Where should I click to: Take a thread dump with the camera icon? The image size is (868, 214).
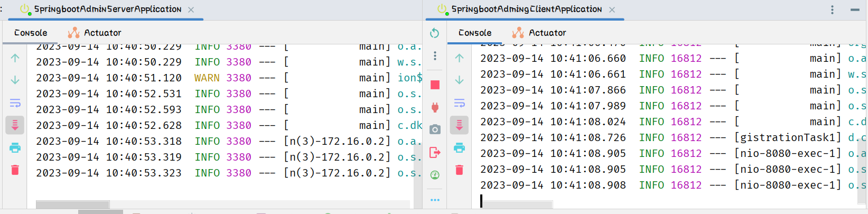[x=435, y=129]
